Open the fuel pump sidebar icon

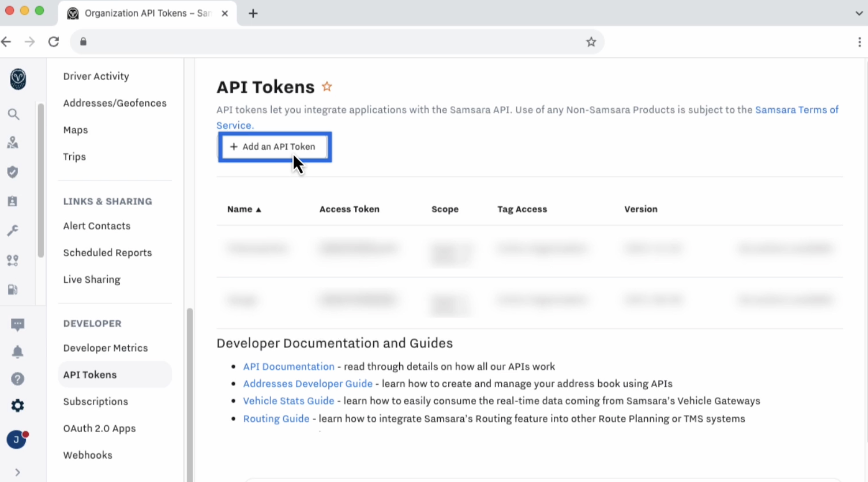[13, 290]
